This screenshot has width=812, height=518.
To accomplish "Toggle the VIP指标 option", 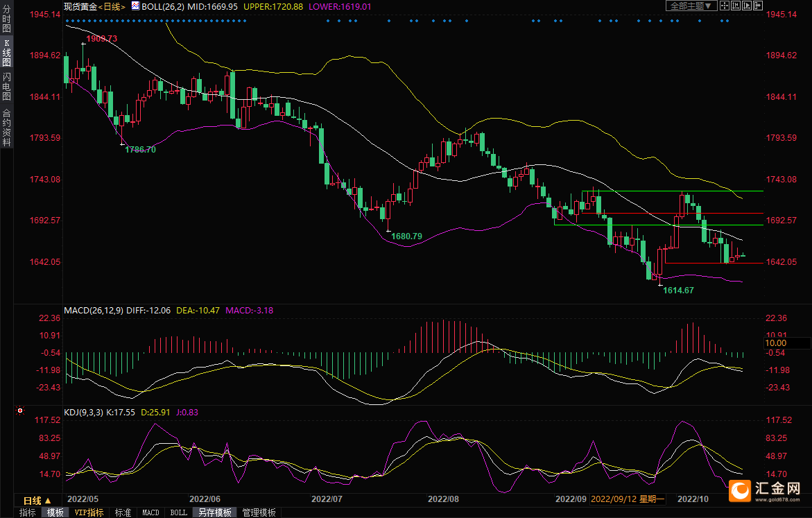I will coord(89,512).
